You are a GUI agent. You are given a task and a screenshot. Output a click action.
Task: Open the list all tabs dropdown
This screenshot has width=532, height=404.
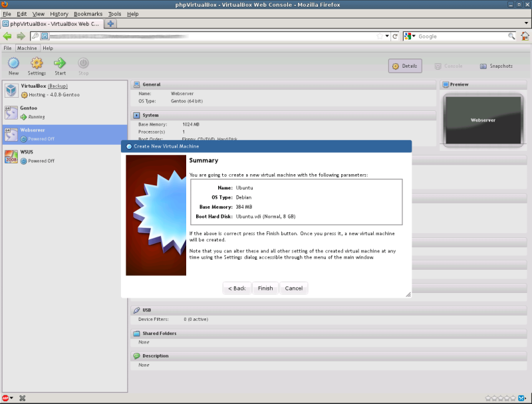point(526,23)
